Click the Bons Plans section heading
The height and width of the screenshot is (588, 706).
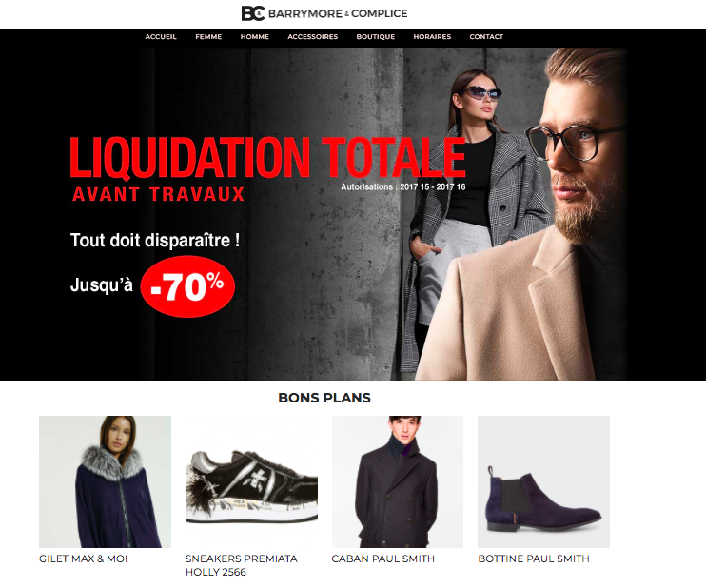[324, 398]
